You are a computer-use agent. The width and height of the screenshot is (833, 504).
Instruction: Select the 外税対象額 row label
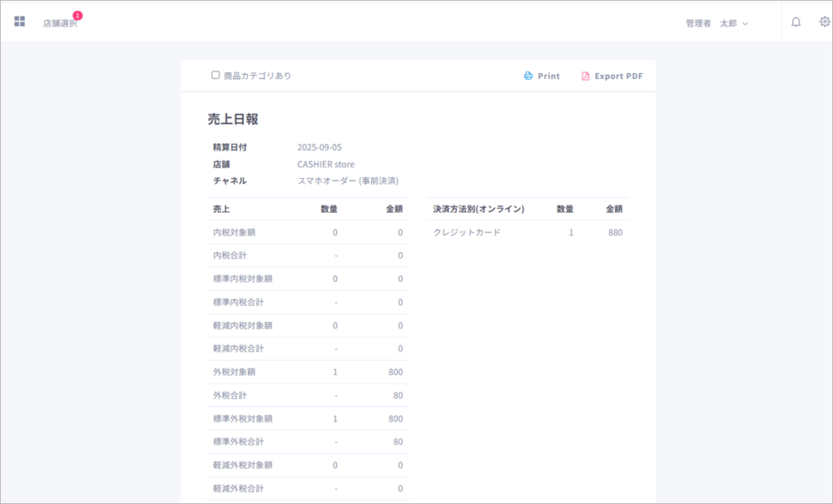pyautogui.click(x=233, y=372)
